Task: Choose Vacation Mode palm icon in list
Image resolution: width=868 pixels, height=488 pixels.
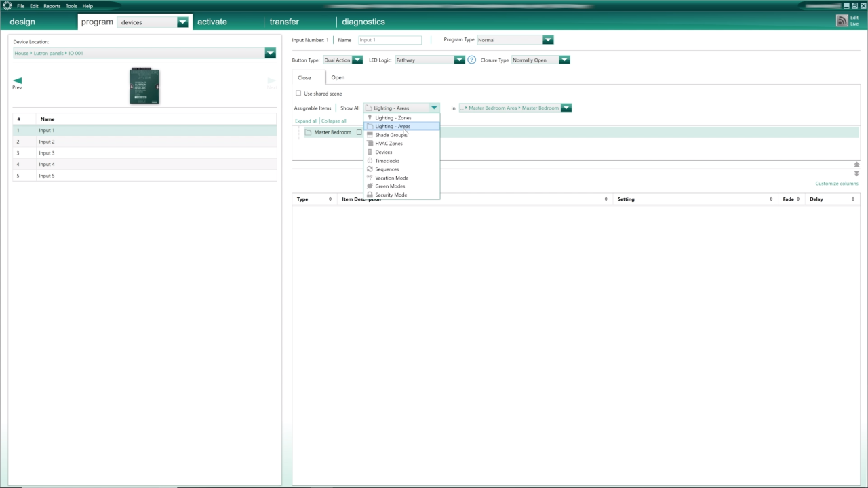Action: point(370,178)
